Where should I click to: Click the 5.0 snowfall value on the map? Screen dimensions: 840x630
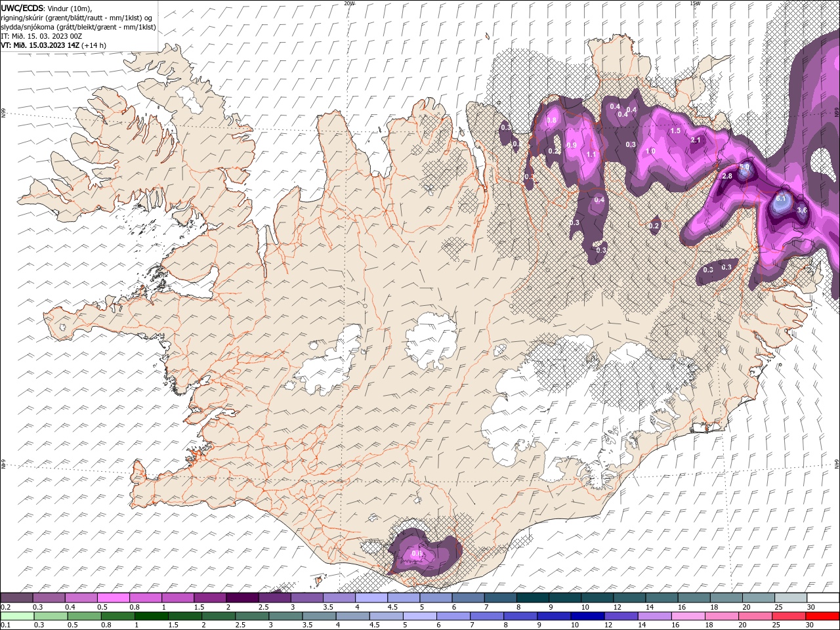pos(744,167)
